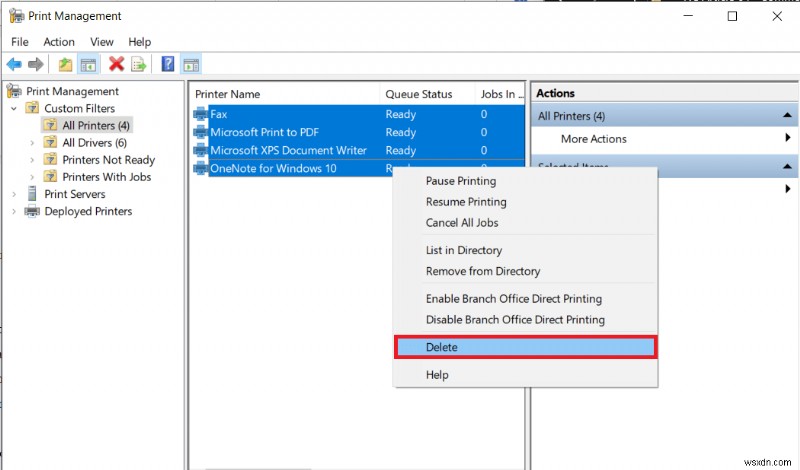Expand the Deployed Printers node
This screenshot has height=470, width=800.
coord(14,211)
